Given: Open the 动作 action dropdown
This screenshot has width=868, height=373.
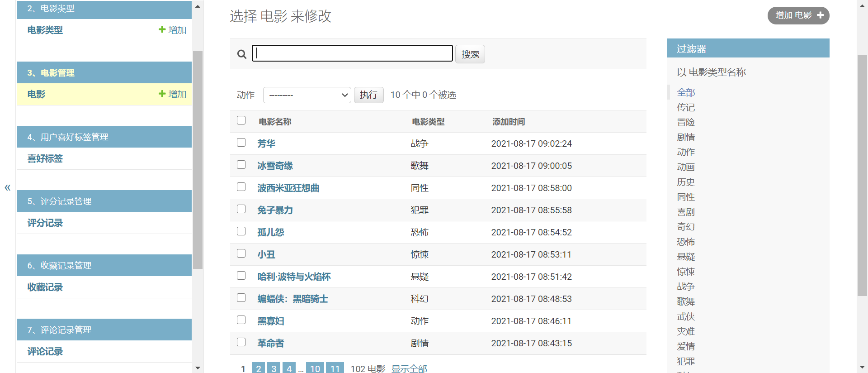Looking at the screenshot, I should [x=307, y=95].
